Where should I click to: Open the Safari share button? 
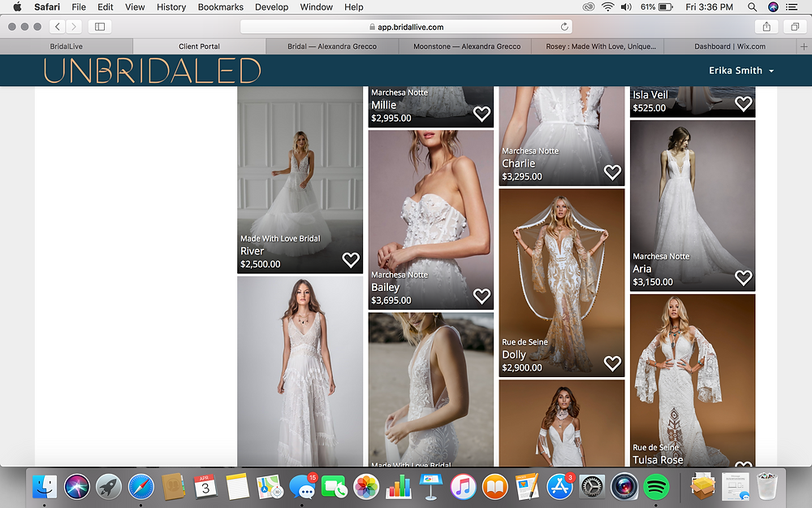767,27
